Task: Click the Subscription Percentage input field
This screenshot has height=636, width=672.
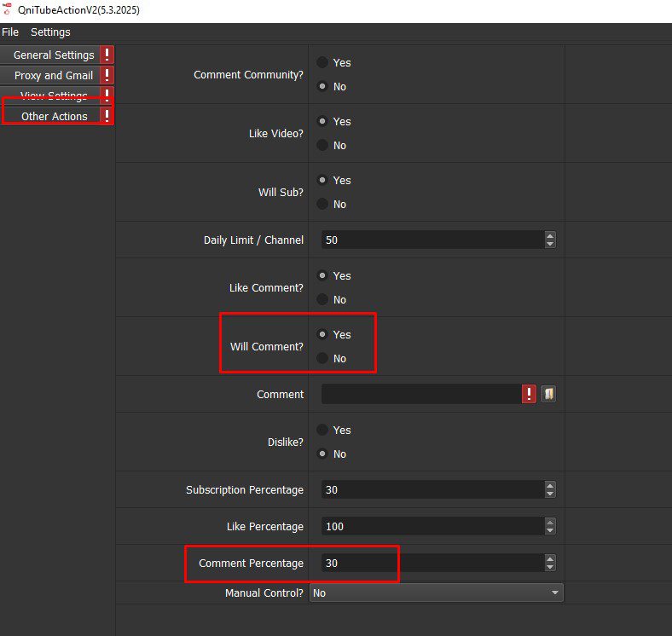Action: (x=433, y=489)
